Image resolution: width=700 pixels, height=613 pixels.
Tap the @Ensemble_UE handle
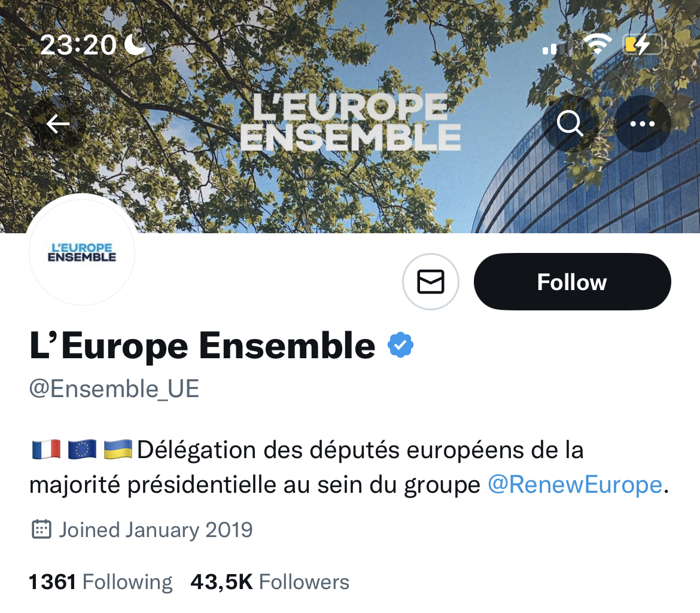[114, 389]
